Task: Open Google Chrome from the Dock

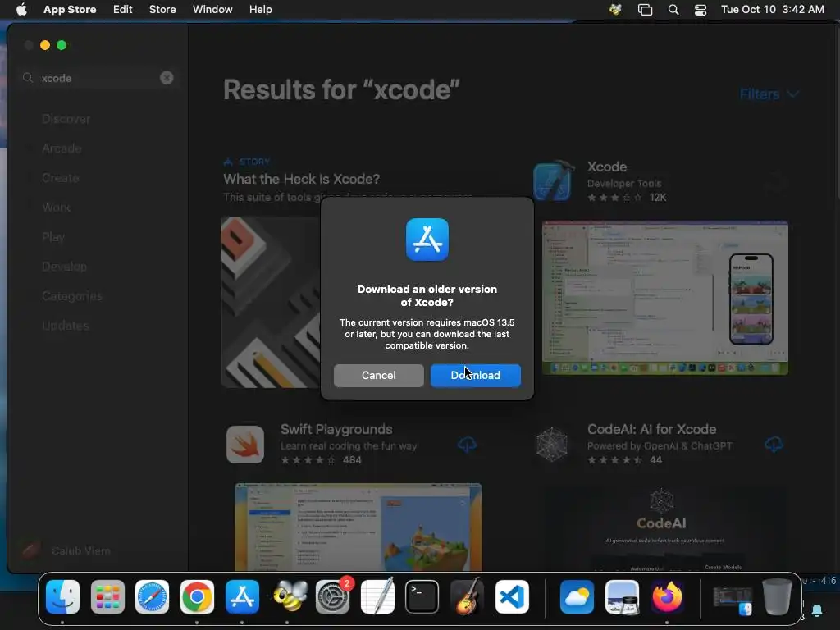Action: pos(197,597)
